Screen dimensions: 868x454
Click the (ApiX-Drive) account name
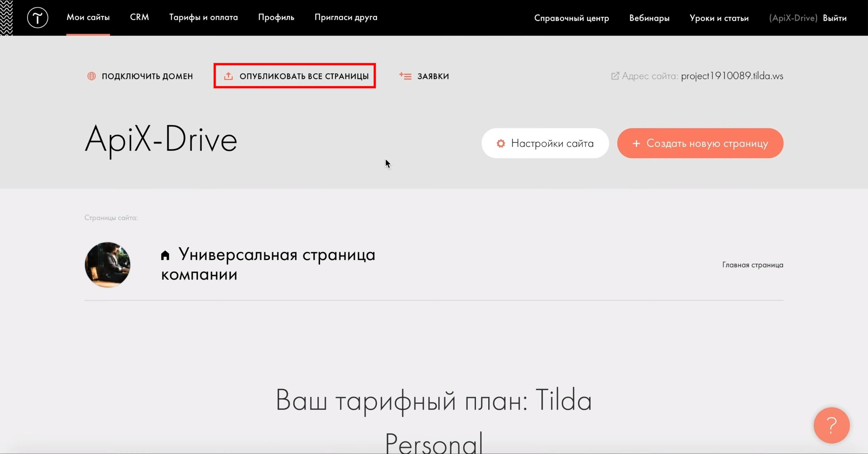pyautogui.click(x=793, y=18)
